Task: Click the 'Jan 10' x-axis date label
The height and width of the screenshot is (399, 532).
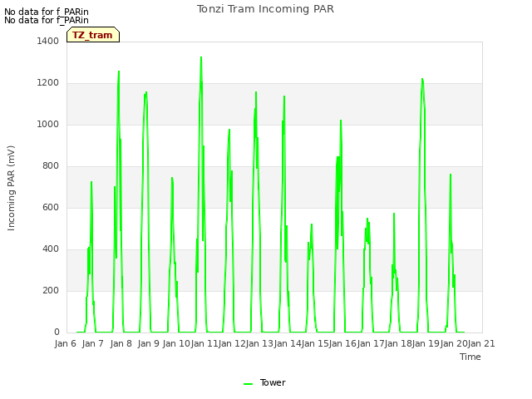Action: 176,343
